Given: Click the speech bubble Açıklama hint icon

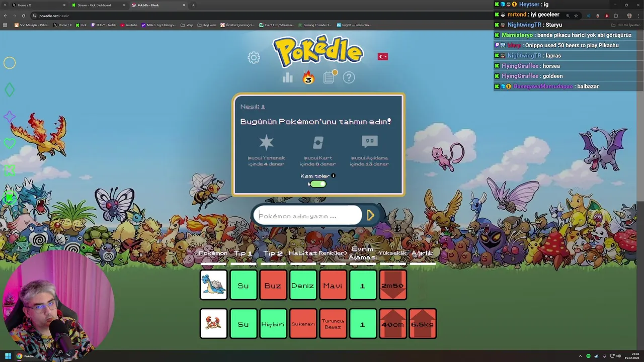Looking at the screenshot, I should click(x=369, y=142).
